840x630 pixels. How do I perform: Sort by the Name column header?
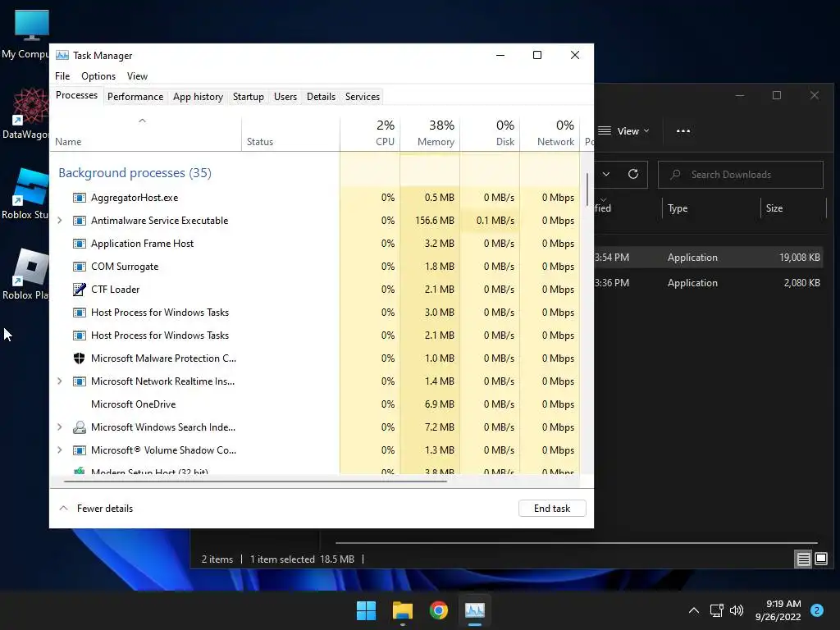[x=146, y=134]
